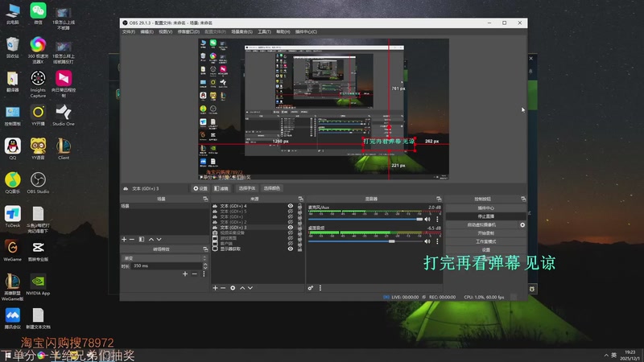This screenshot has height=362, width=644.
Task: Toggle visibility of 视频采集设备 source
Action: tap(291, 232)
